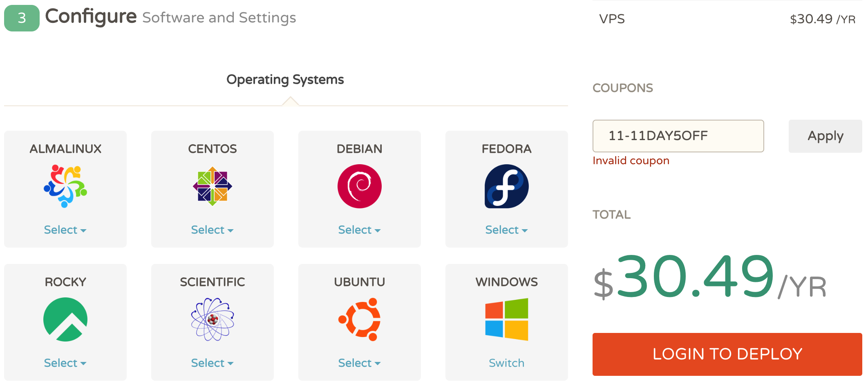Open the Scientific Select dropdown
Image resolution: width=868 pixels, height=384 pixels.
pos(213,363)
